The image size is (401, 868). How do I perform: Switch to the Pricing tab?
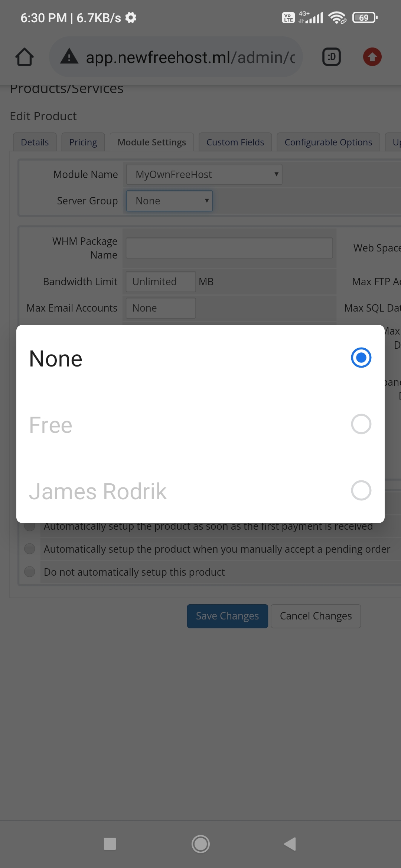(x=83, y=142)
